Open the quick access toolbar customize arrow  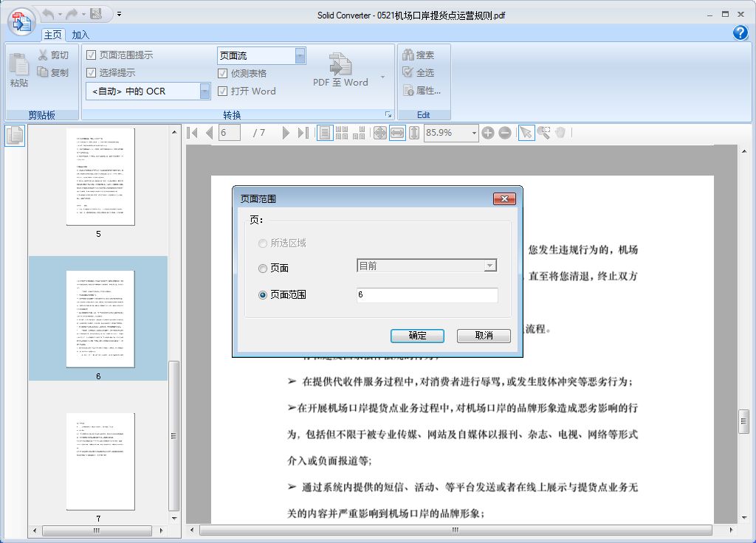point(119,15)
